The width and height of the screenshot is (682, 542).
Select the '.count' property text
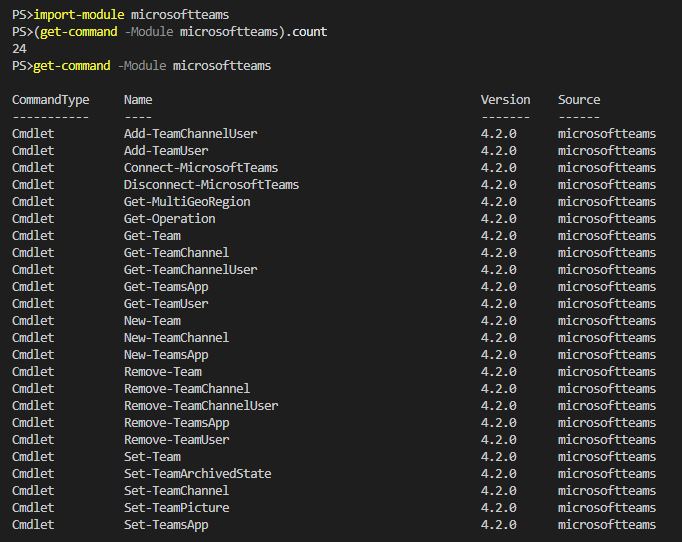(x=307, y=32)
